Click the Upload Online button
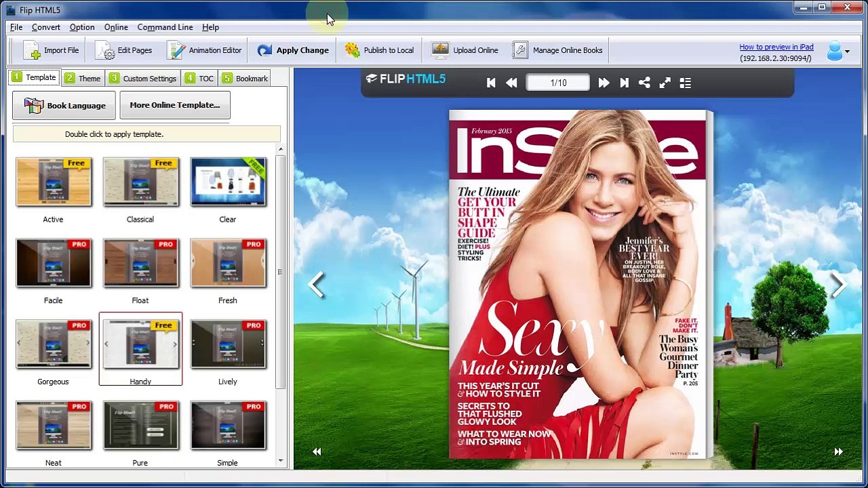The image size is (868, 488). tap(465, 50)
